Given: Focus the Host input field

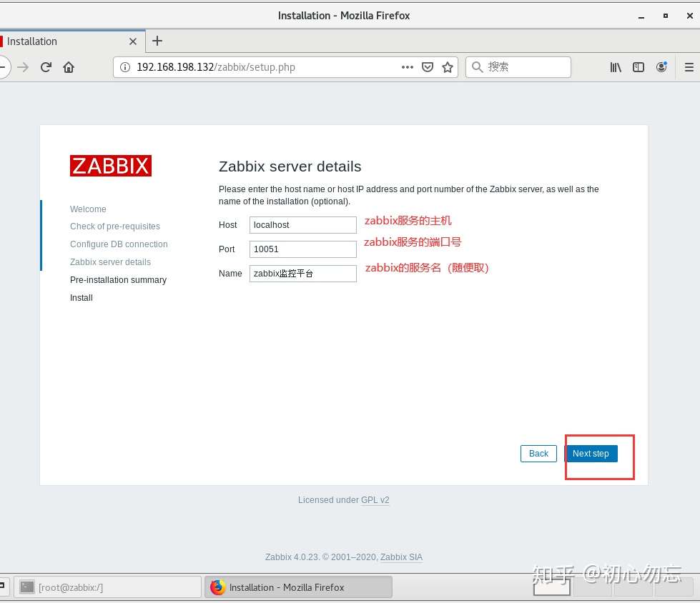Looking at the screenshot, I should [x=302, y=225].
